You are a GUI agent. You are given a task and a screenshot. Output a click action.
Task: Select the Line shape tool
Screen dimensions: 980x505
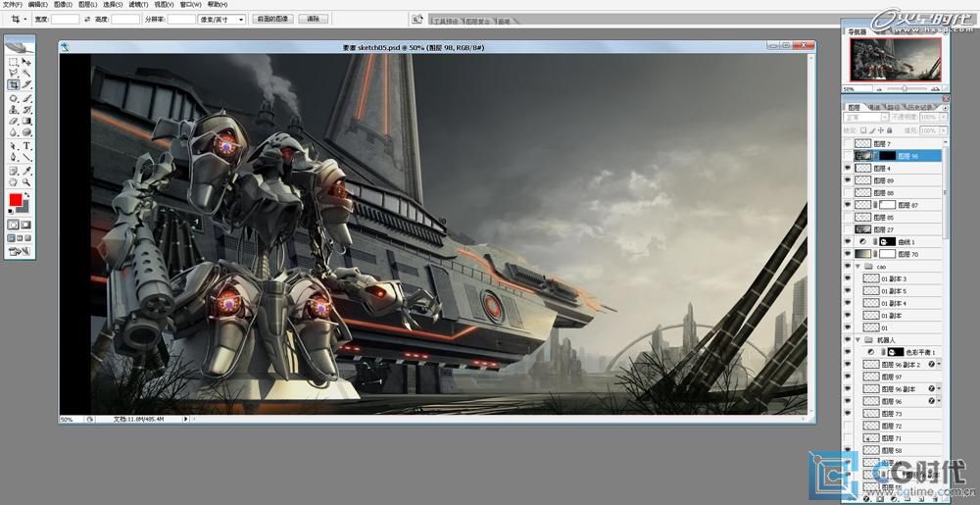click(26, 157)
